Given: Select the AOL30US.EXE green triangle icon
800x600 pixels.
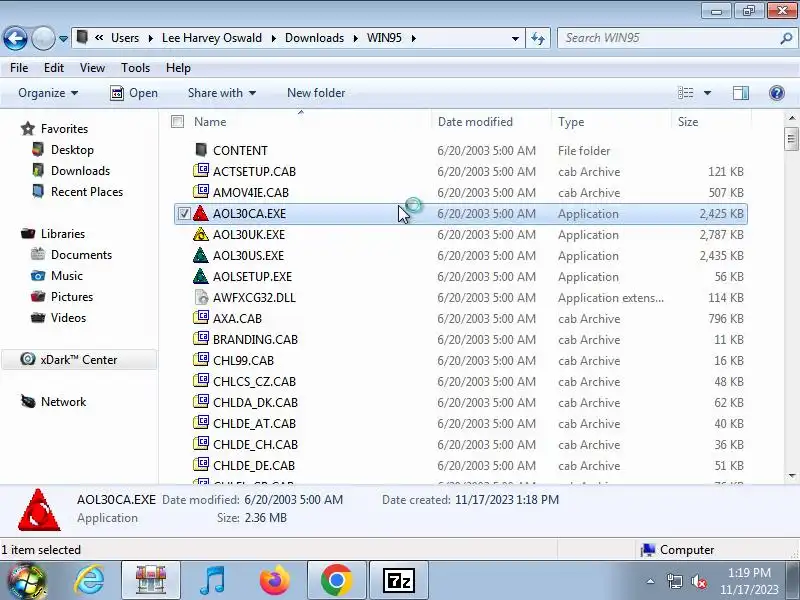Looking at the screenshot, I should (201, 255).
